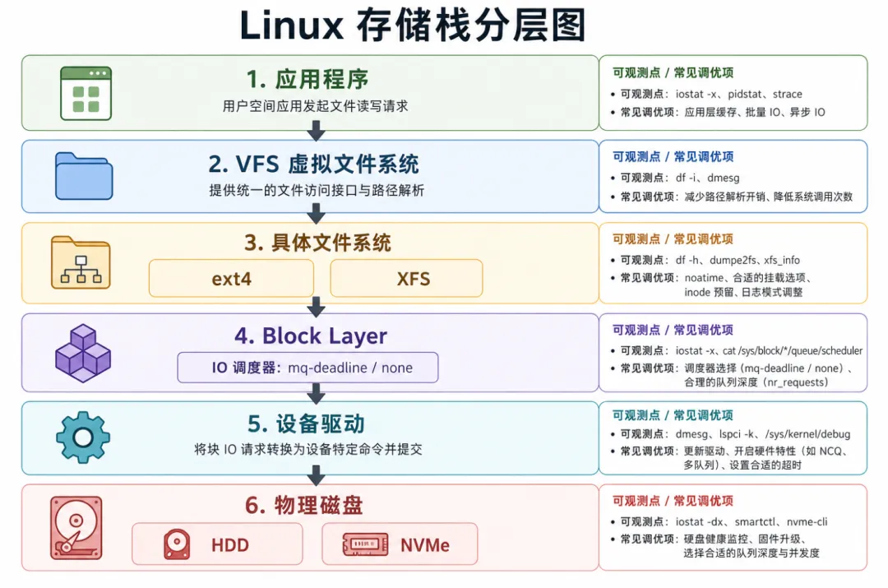
Task: Click the line 合理的队列深度 (nr_requests)
Action: tap(756, 382)
